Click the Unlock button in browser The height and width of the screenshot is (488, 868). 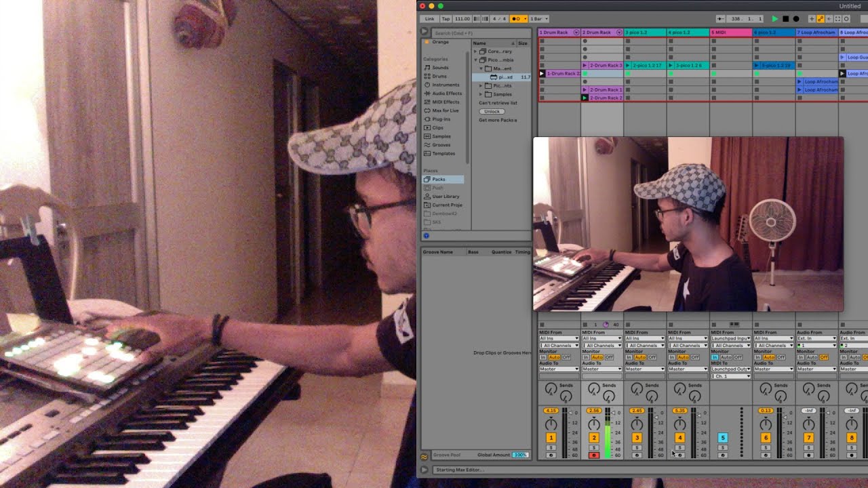[492, 111]
